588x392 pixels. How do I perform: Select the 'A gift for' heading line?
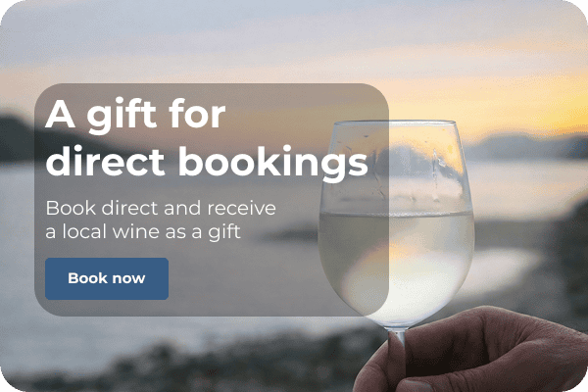[x=135, y=114]
